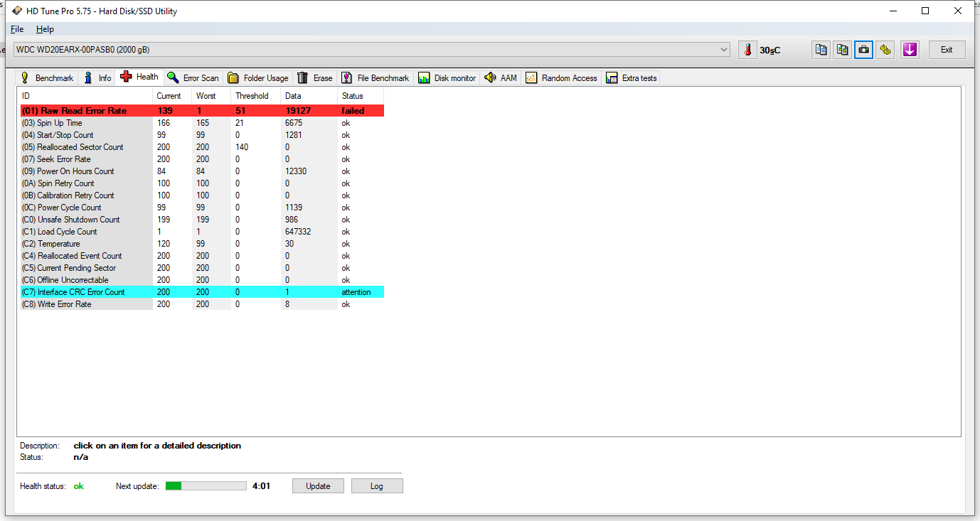Open the drive selection dropdown
The height and width of the screenshot is (521, 980).
372,50
